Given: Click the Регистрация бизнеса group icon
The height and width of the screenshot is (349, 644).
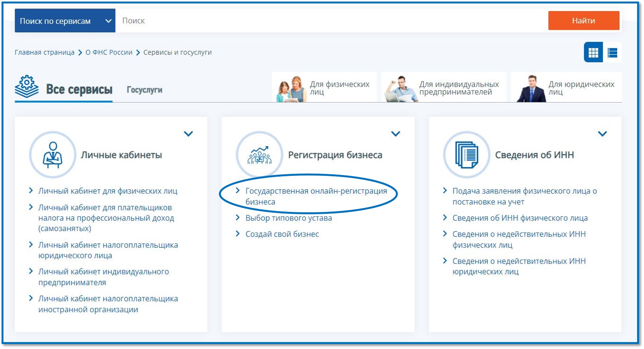Looking at the screenshot, I should (259, 155).
